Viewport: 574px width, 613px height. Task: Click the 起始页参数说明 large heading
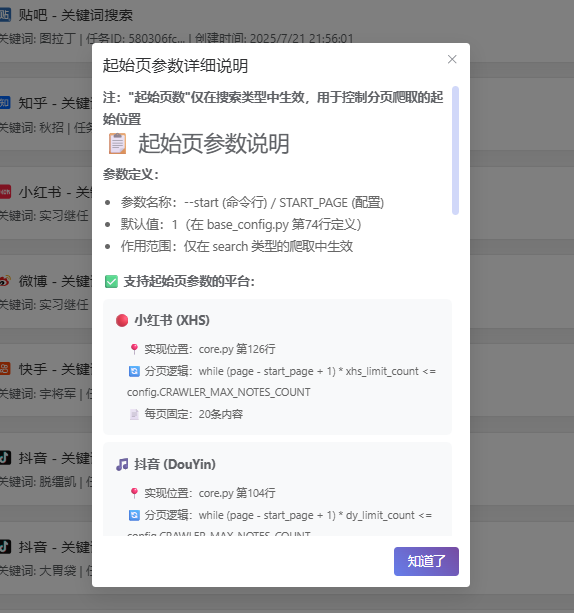(213, 143)
